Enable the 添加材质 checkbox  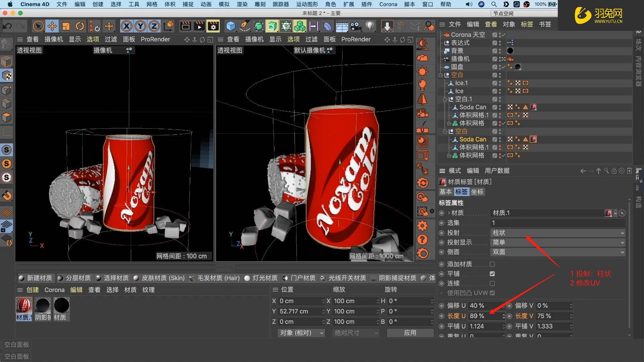tap(492, 264)
